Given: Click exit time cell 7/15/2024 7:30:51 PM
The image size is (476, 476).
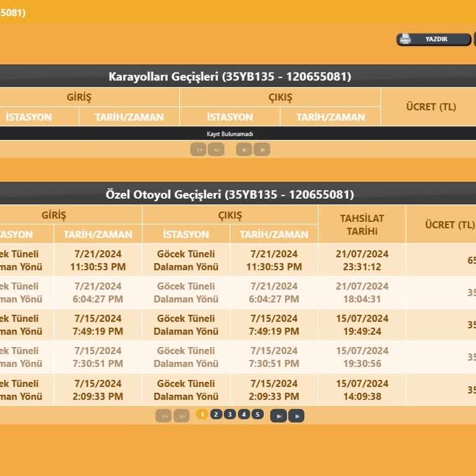Looking at the screenshot, I should [x=274, y=357].
